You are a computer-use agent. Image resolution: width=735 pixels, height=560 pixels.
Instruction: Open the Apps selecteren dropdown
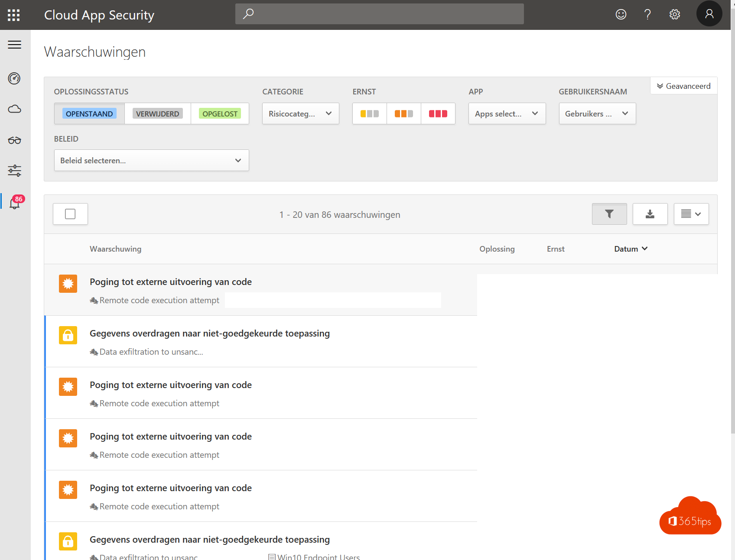coord(507,113)
